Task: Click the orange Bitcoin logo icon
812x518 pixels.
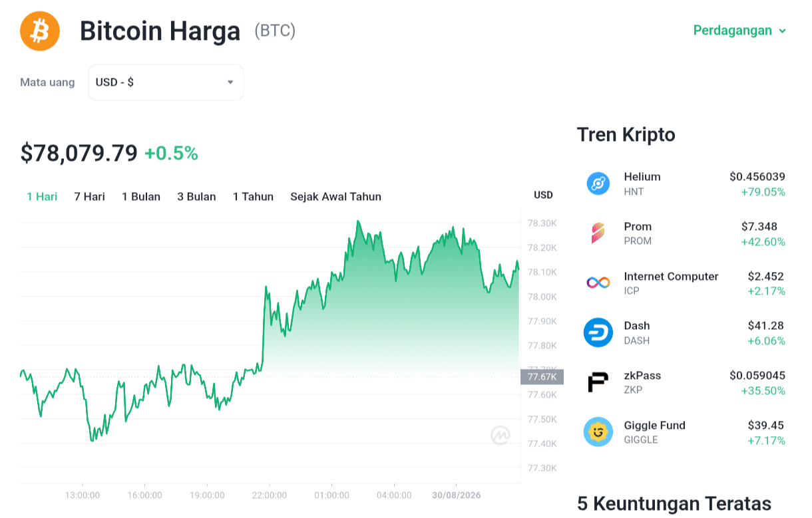Action: click(x=40, y=31)
